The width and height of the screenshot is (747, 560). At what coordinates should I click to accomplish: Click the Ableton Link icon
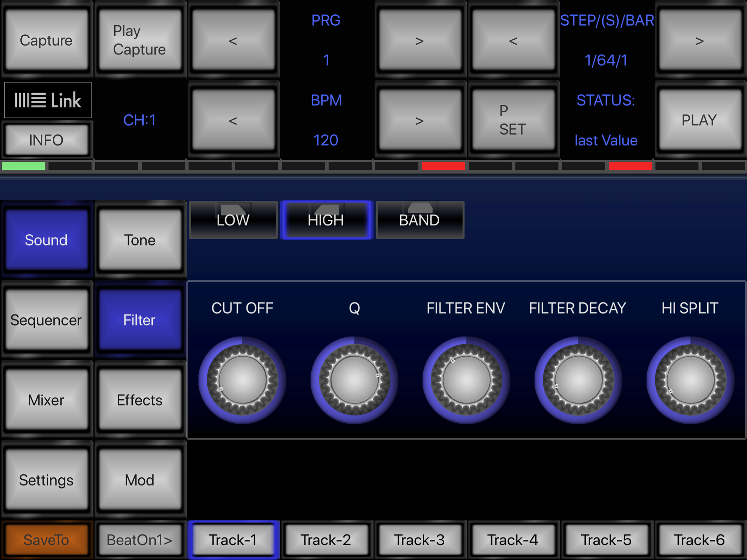tap(48, 100)
